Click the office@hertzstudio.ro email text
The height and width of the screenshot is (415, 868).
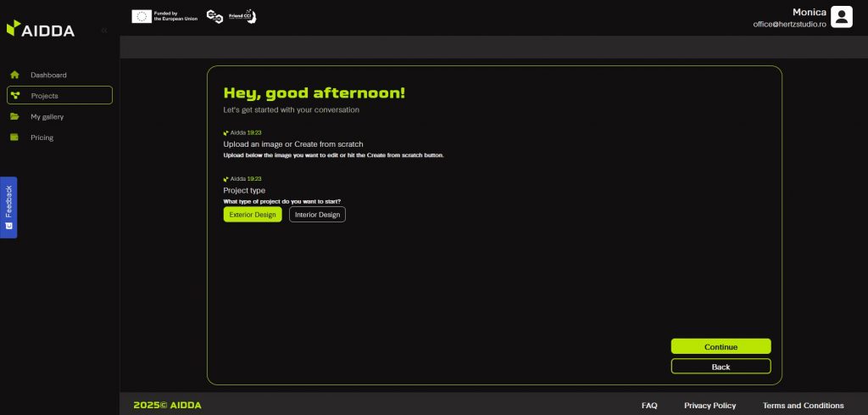click(788, 25)
